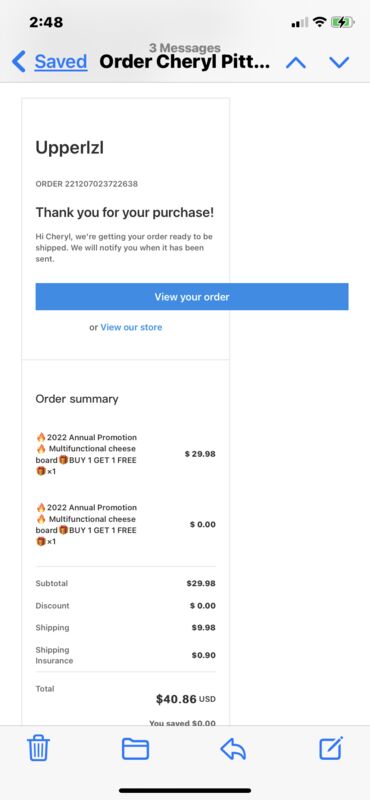Tap the reply arrow icon
The height and width of the screenshot is (800, 370).
pos(233,749)
